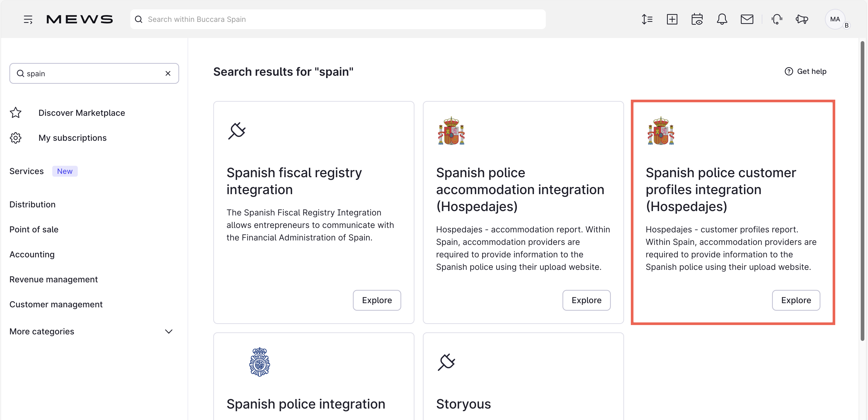This screenshot has width=868, height=420.
Task: Explore Spanish police customer profiles integration
Action: coord(796,300)
